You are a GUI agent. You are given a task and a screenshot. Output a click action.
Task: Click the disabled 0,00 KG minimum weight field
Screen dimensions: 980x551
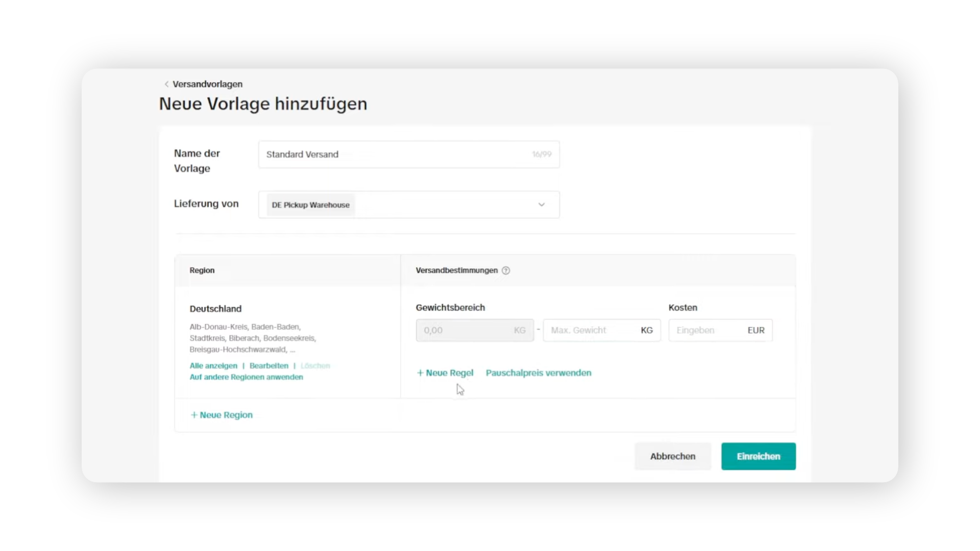click(x=475, y=330)
